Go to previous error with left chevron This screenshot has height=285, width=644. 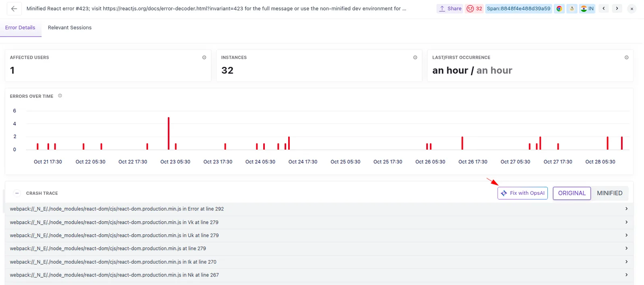coord(604,8)
